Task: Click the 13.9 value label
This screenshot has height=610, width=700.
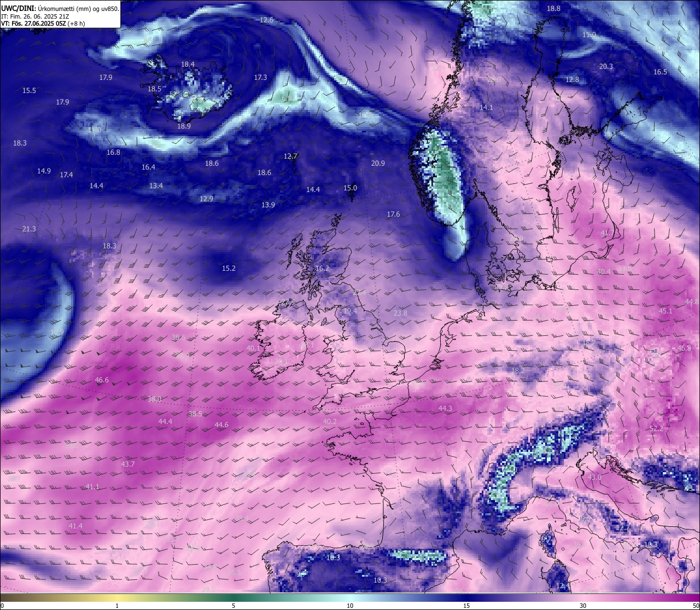Action: [268, 205]
